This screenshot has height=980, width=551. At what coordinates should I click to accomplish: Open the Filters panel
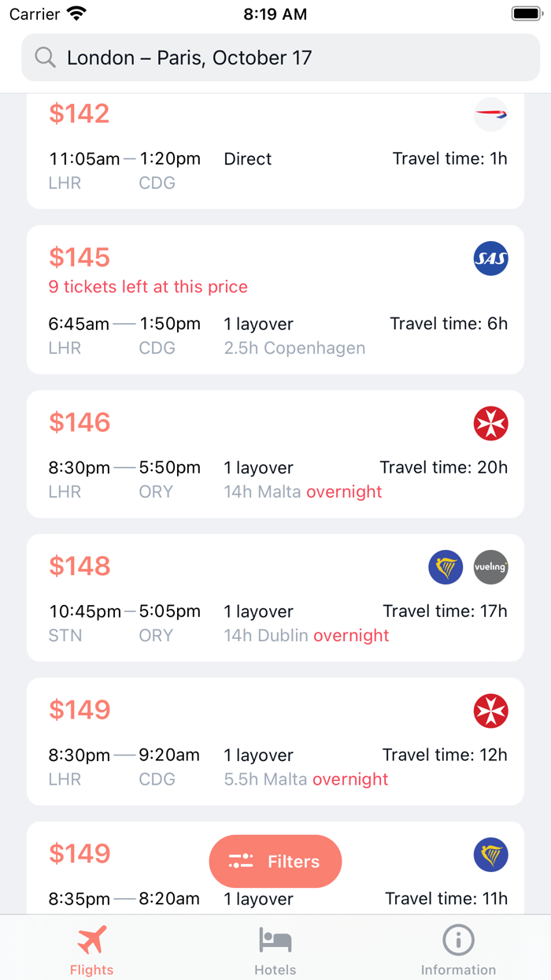pyautogui.click(x=275, y=861)
